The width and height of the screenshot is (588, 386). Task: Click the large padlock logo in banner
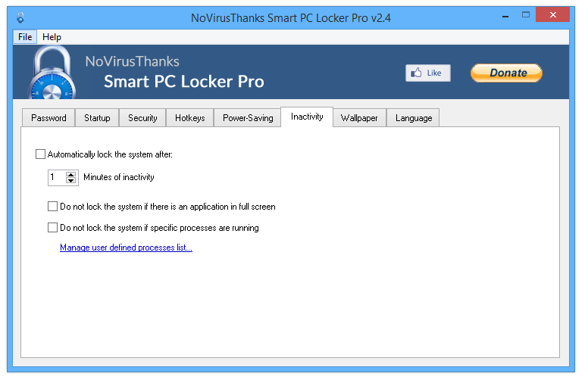[x=52, y=72]
